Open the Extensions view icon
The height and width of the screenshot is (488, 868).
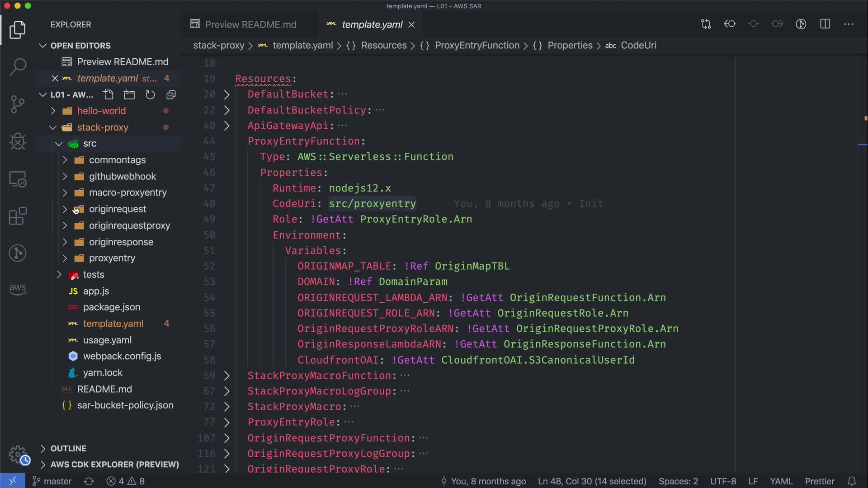(x=18, y=216)
